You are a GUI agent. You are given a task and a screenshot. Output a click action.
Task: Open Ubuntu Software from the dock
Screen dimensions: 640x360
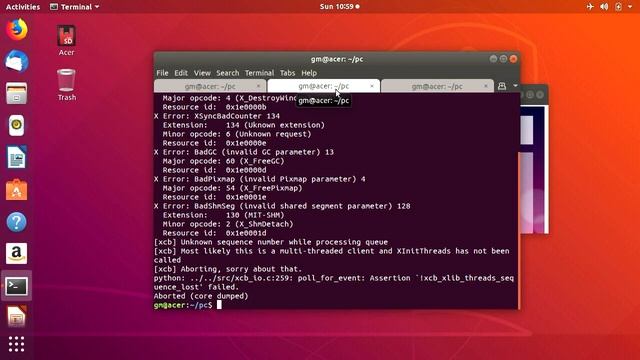coord(16,190)
